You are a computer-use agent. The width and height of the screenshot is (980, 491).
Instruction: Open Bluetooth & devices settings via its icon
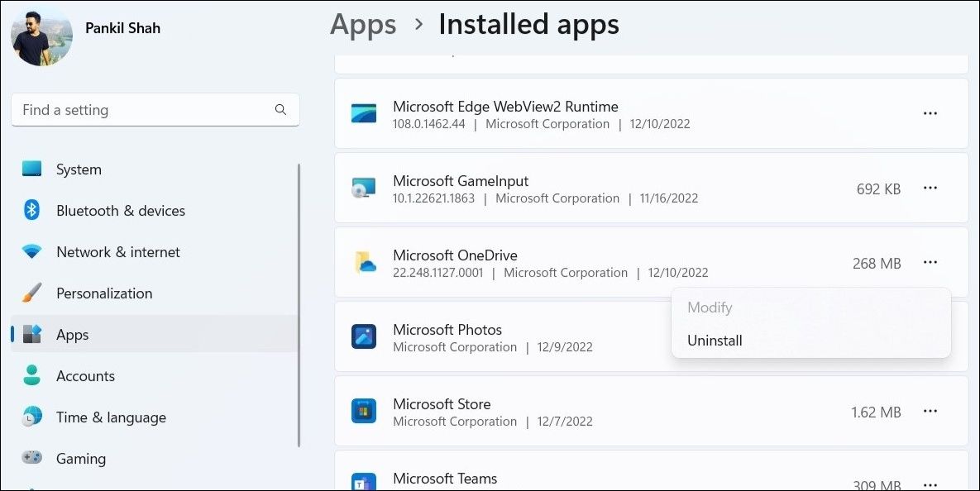pyautogui.click(x=31, y=210)
